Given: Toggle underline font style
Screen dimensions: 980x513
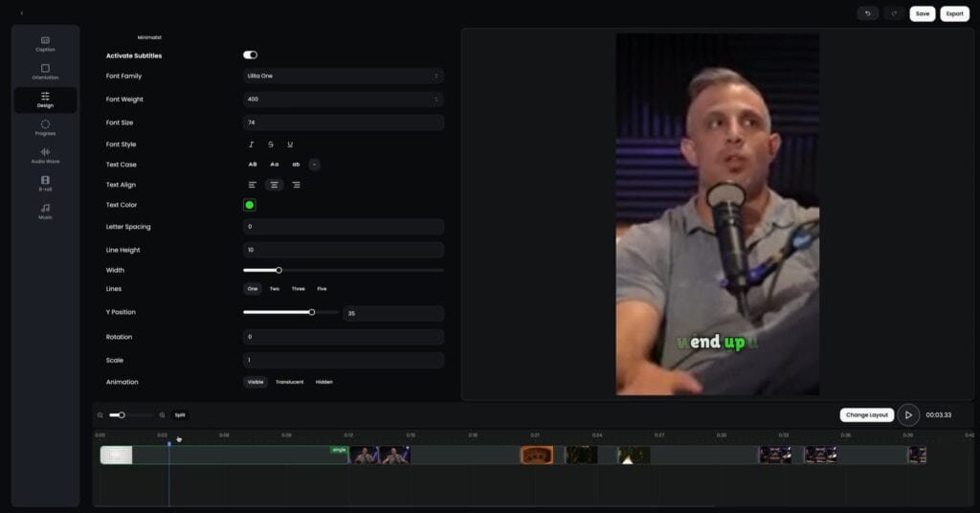Looking at the screenshot, I should click(x=290, y=145).
